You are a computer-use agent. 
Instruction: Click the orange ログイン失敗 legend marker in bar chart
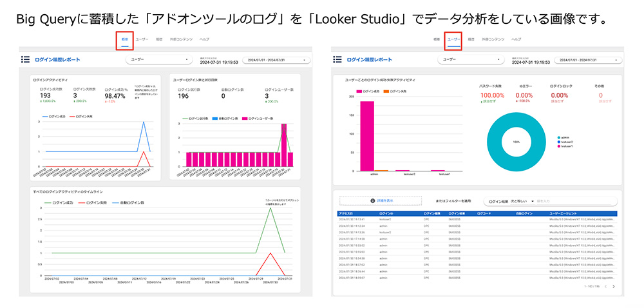[385, 91]
